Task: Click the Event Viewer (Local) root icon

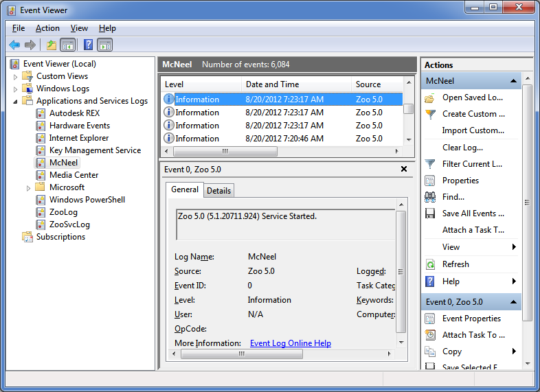Action: click(x=14, y=64)
